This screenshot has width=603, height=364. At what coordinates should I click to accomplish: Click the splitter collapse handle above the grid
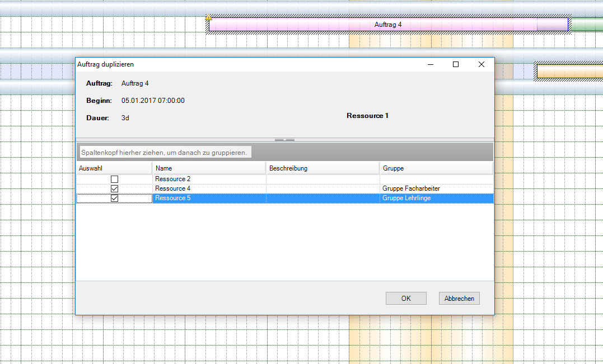[284, 139]
